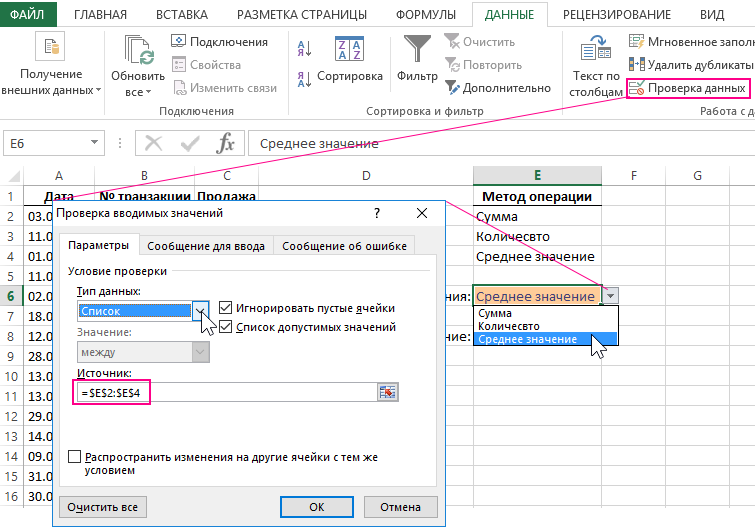Click the formula bar confirm checkmark
The image size is (755, 527).
pos(190,143)
